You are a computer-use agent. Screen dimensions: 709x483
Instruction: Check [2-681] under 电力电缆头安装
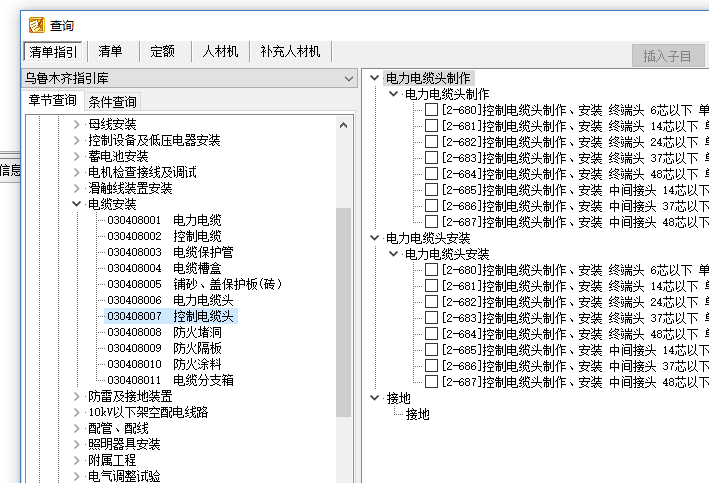click(432, 286)
